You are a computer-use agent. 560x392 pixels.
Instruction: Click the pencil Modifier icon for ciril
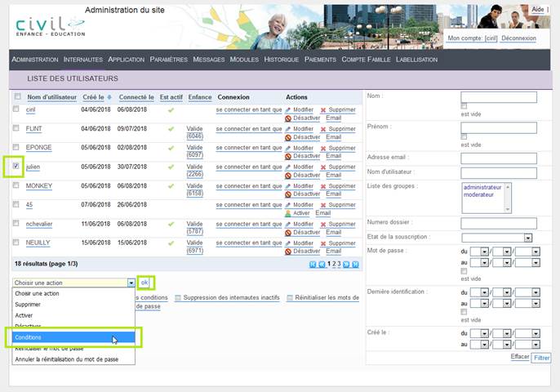pyautogui.click(x=288, y=109)
